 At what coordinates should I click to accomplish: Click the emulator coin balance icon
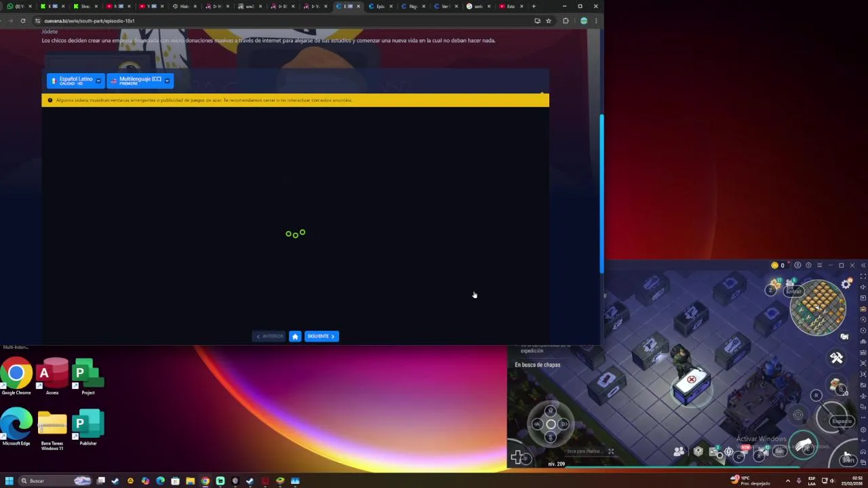774,266
